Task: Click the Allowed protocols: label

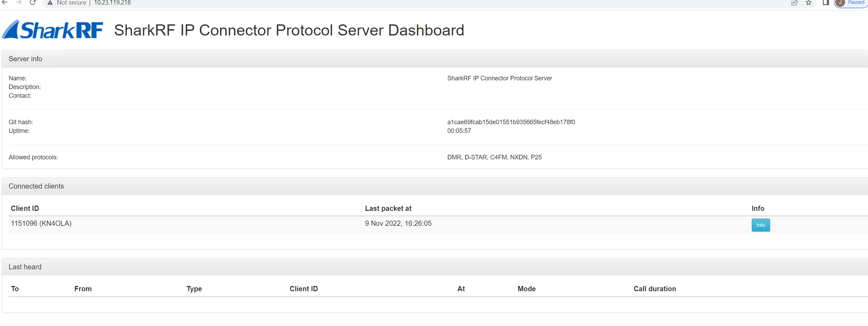Action: (x=33, y=157)
